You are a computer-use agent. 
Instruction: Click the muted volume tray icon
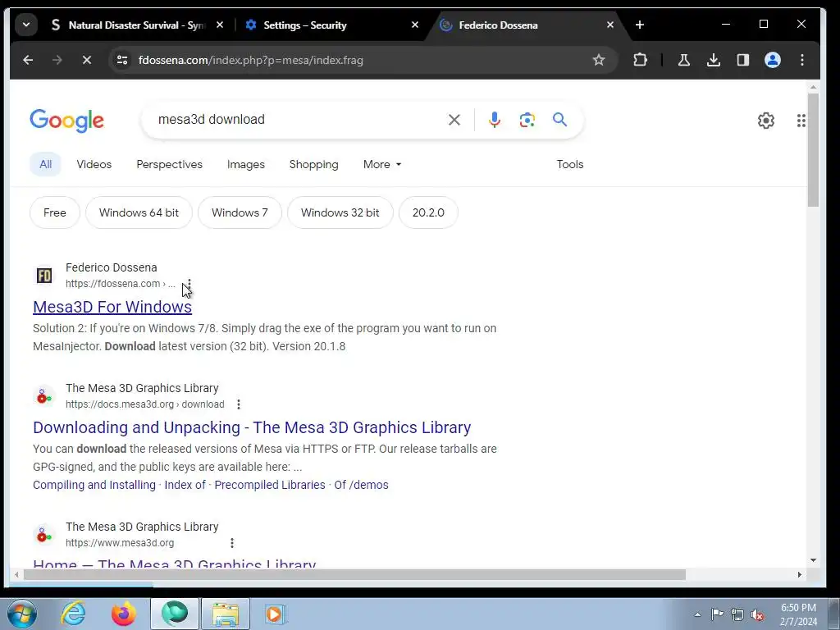[x=757, y=614]
